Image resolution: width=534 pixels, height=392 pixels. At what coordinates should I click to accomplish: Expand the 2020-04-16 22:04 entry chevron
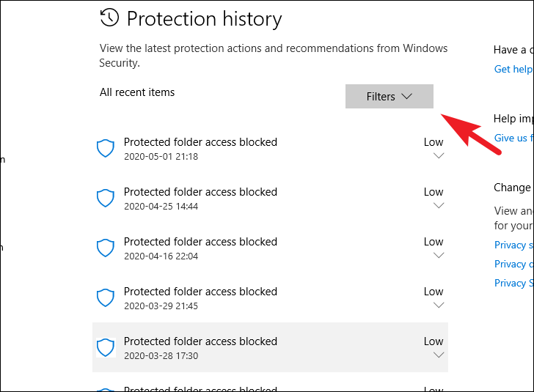439,256
